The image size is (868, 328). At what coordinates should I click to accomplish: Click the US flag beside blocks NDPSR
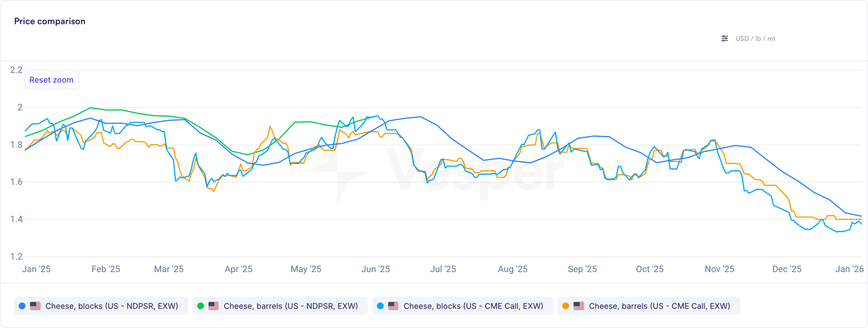point(35,306)
